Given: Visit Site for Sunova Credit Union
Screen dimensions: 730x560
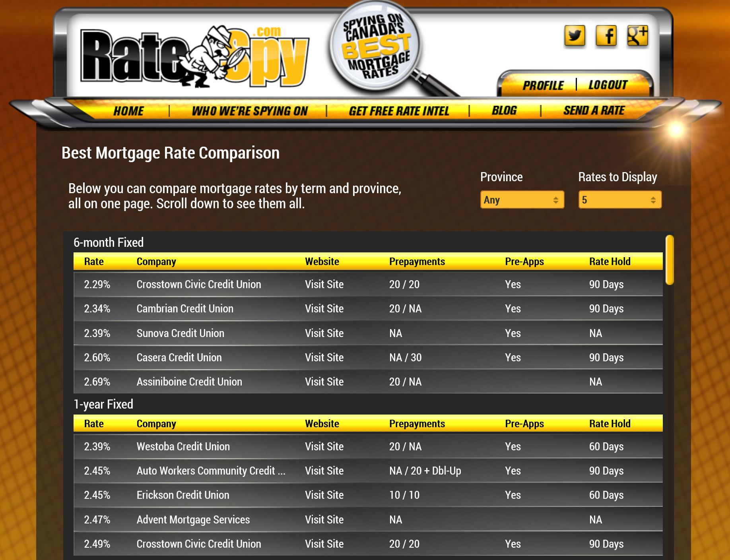Looking at the screenshot, I should point(324,333).
